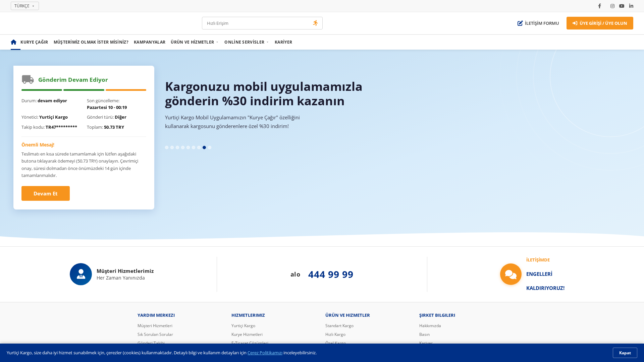644x362 pixels.
Task: Close the cookie banner with Kapat
Action: [625, 353]
